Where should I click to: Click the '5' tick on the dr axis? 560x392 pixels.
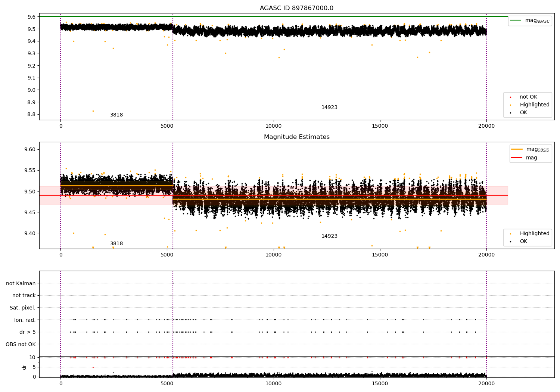pyautogui.click(x=34, y=367)
